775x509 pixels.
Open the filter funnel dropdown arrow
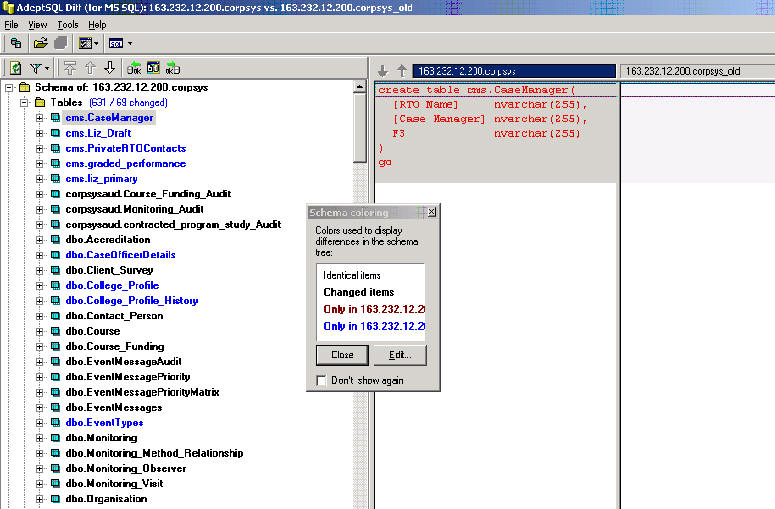coord(47,69)
